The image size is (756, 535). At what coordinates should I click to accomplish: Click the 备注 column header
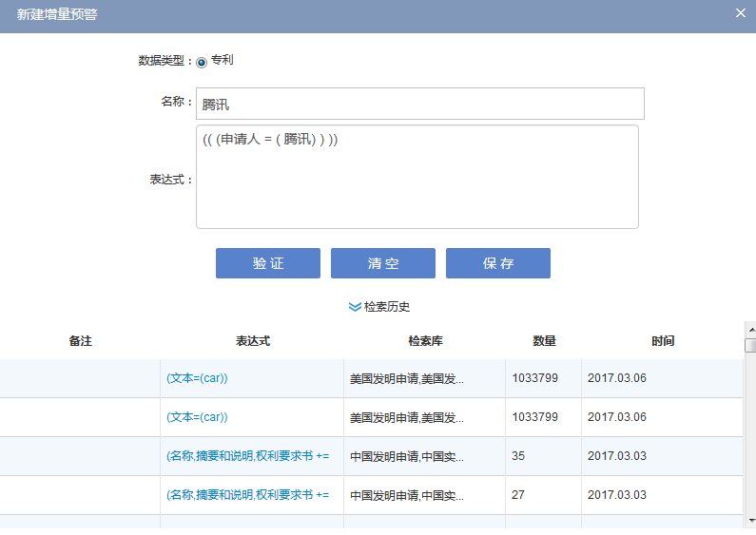pos(80,341)
